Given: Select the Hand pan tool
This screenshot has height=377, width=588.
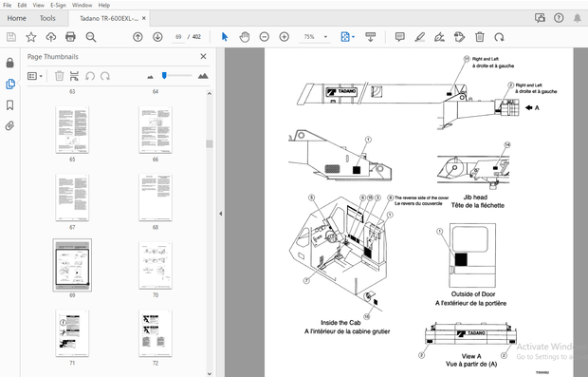Looking at the screenshot, I should pyautogui.click(x=245, y=37).
